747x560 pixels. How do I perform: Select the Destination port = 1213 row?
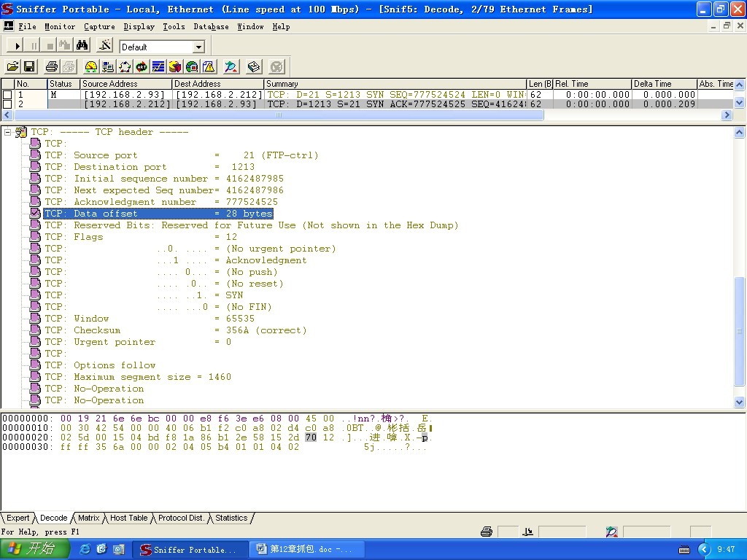coord(150,167)
